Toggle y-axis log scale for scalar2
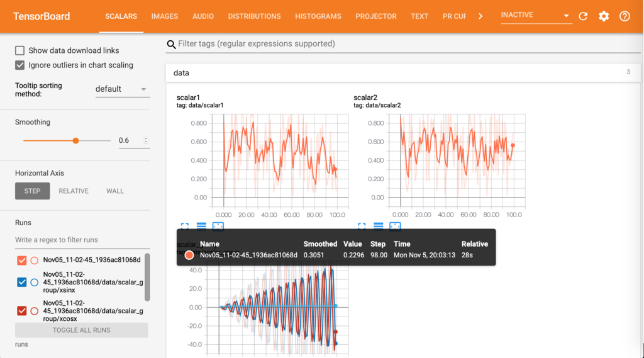 pyautogui.click(x=378, y=226)
